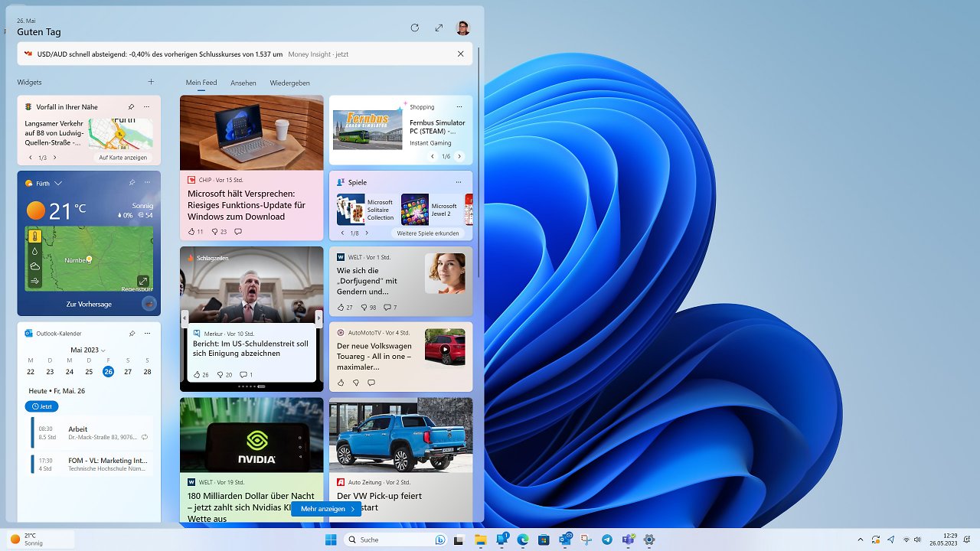Open FOM - VL: Marketing calendar event

(x=89, y=464)
